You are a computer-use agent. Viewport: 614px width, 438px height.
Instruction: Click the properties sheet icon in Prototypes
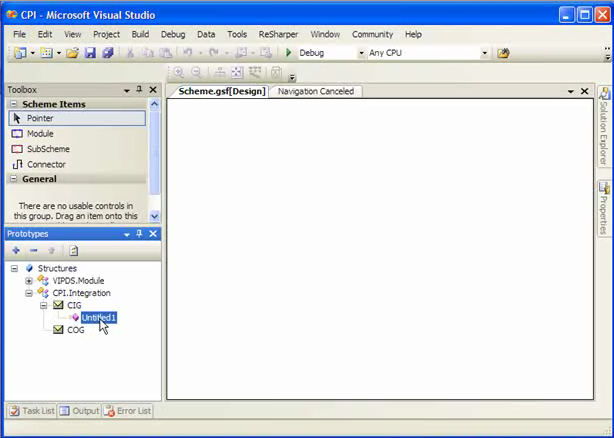click(73, 250)
